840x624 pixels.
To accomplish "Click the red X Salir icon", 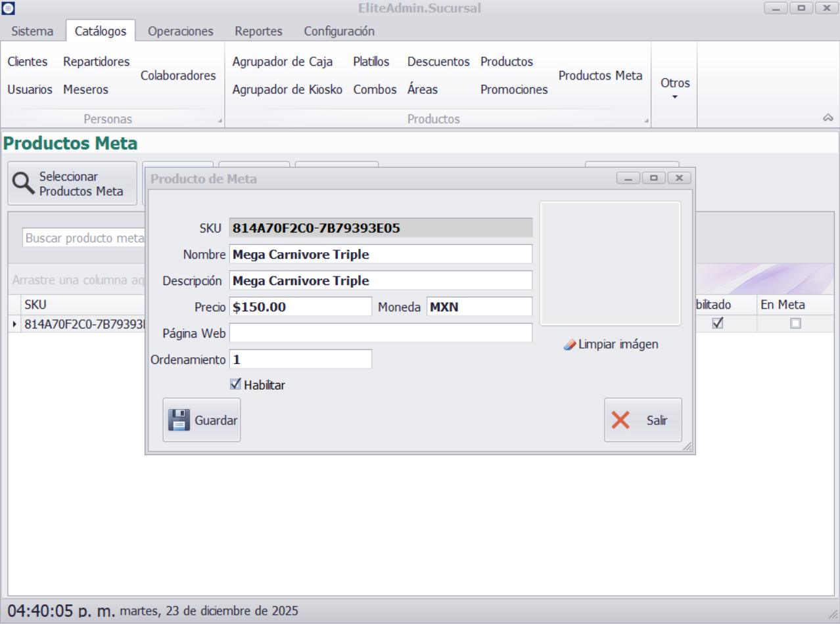I will click(x=620, y=420).
